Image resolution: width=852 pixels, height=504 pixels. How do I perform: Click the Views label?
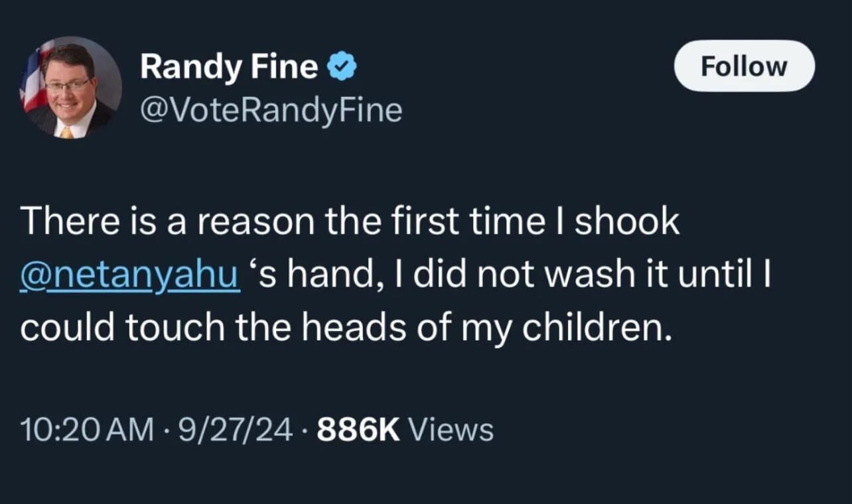tap(451, 430)
